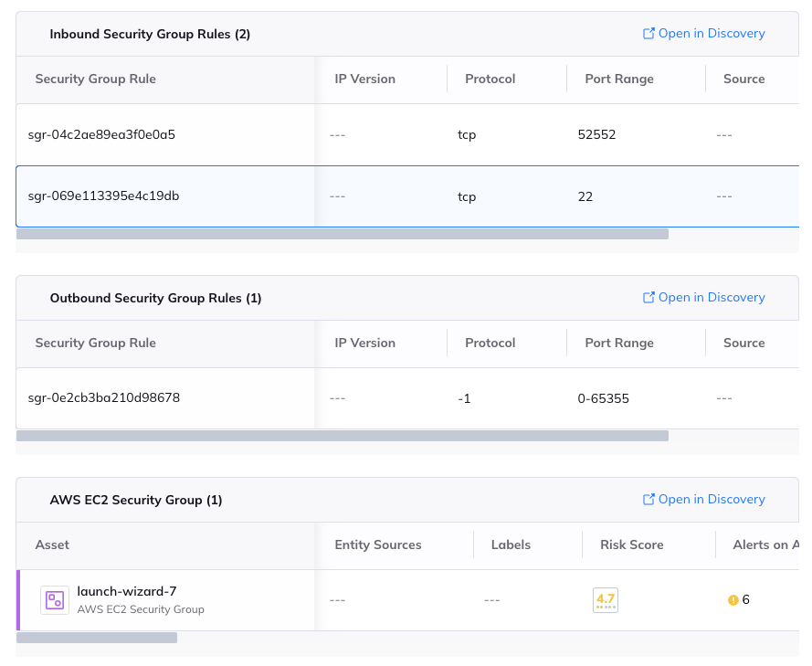Click the Entity Sources column header
Screen dimensions: 812x666
coord(378,545)
